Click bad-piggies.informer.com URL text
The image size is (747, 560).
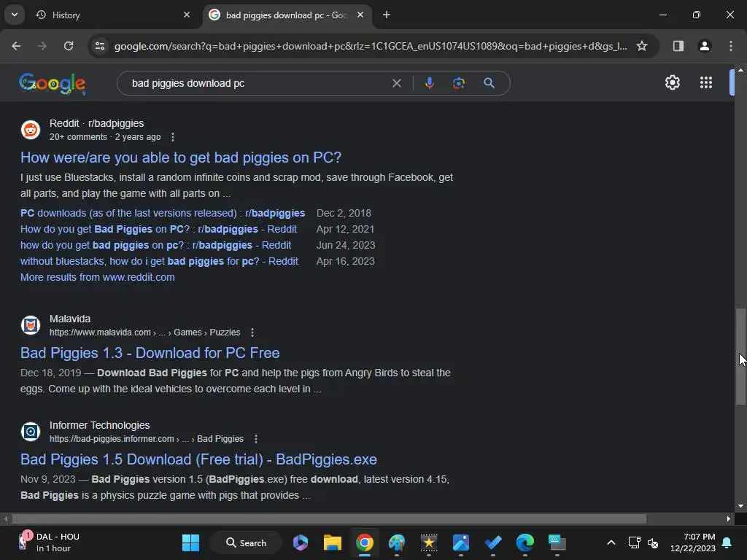point(146,439)
